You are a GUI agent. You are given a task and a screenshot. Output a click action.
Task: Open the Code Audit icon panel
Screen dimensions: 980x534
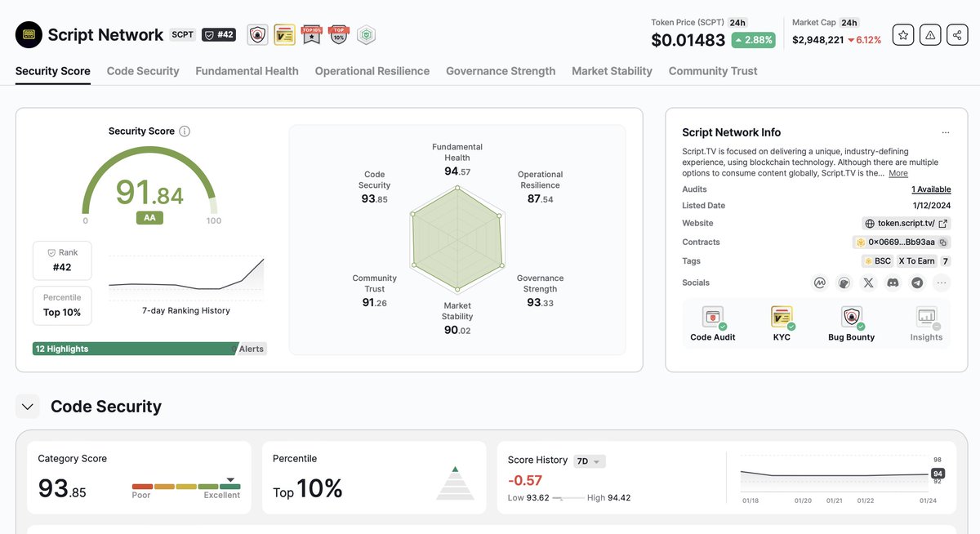711,317
